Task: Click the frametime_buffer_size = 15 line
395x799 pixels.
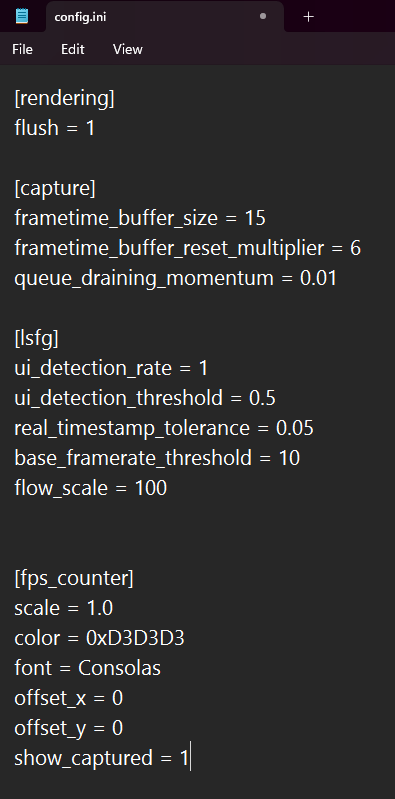Action: click(x=140, y=218)
